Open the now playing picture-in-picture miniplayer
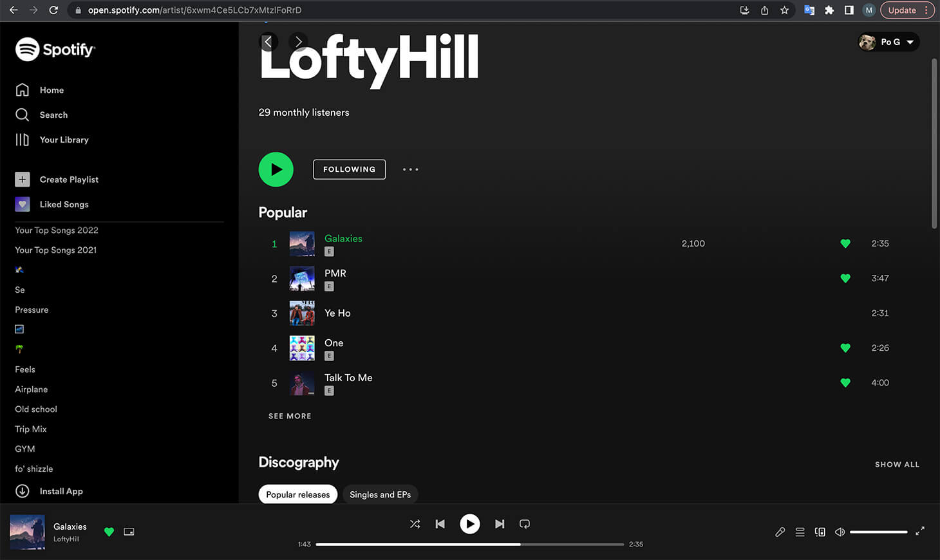Screen dimensions: 940x560 tap(129, 532)
